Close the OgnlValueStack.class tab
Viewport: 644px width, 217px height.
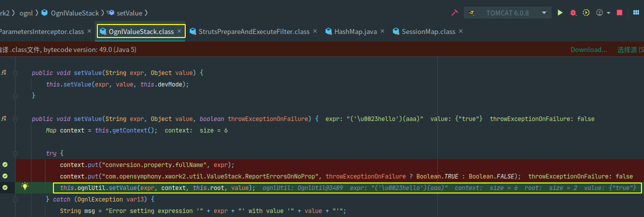pyautogui.click(x=179, y=31)
